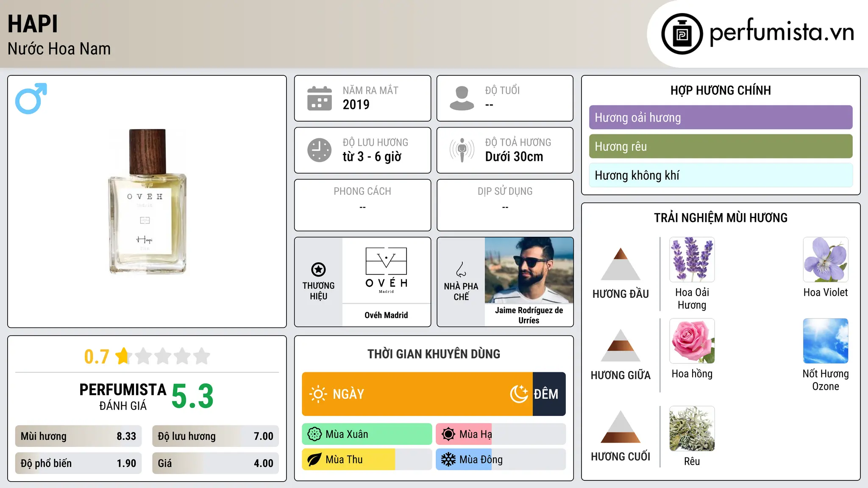
Task: Click the Mùa Thu autumn season bar
Action: pyautogui.click(x=367, y=460)
